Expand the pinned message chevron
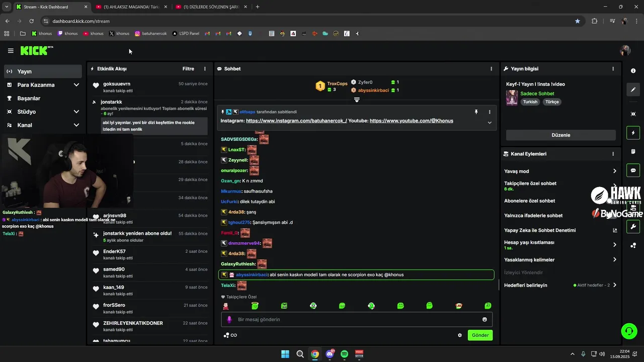The image size is (644, 362). tap(490, 122)
